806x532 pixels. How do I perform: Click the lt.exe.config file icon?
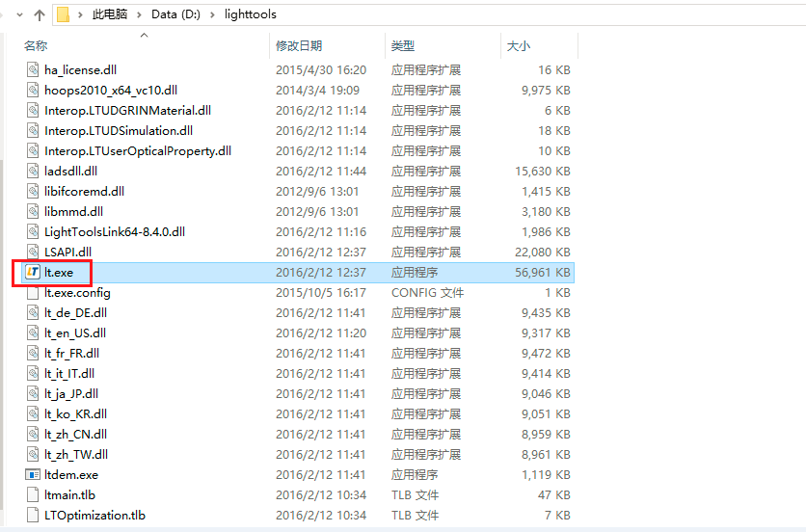[x=33, y=292]
